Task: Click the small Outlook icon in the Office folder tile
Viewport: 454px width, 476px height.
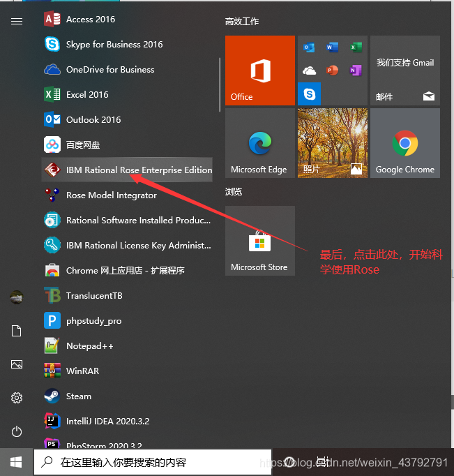Action: coord(309,47)
